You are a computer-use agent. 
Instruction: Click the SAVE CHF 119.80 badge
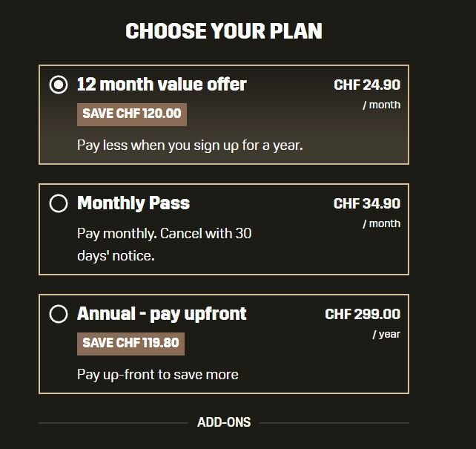click(x=130, y=344)
